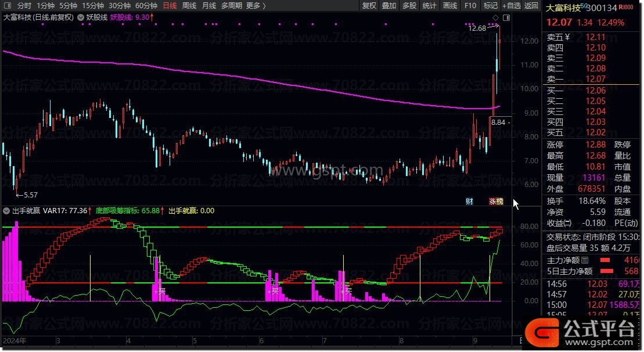Screen dimensions: 644x352
Task: Click the 净资 5.59 value
Action: pos(598,212)
